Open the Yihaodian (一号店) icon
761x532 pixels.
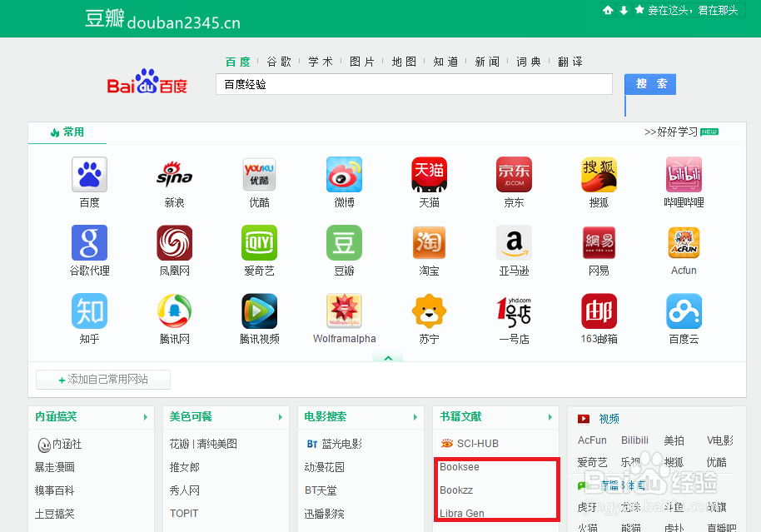tap(514, 311)
